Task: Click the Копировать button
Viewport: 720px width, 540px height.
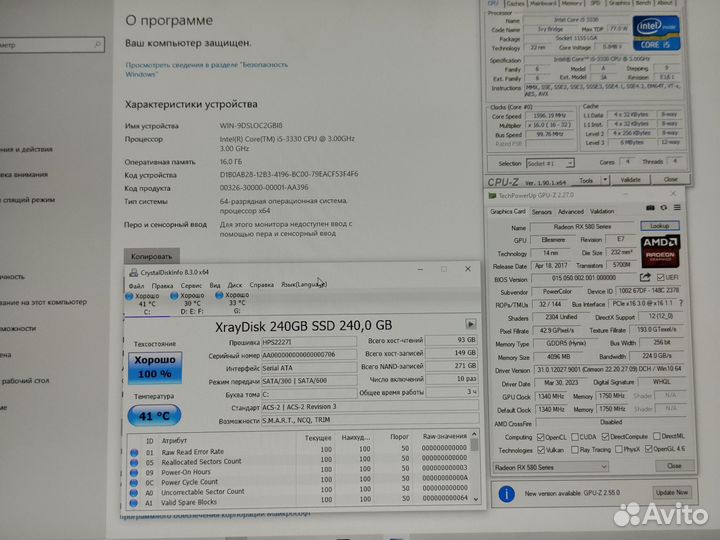Action: pyautogui.click(x=152, y=256)
